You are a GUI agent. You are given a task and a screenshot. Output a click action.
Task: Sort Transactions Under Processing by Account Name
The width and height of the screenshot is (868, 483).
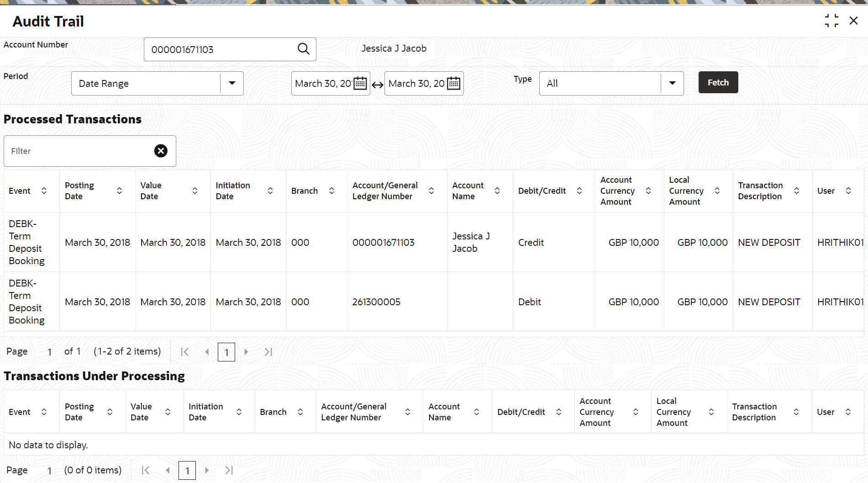[x=476, y=412]
